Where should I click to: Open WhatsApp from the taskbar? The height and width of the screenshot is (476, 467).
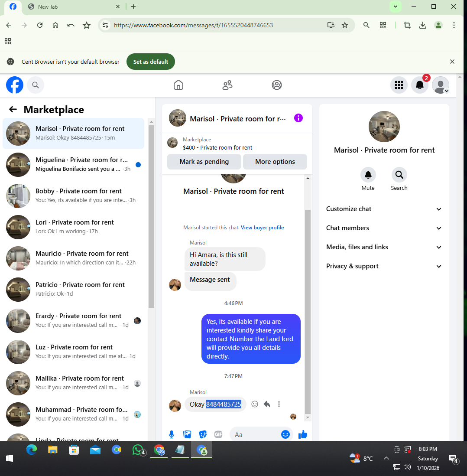(x=139, y=450)
